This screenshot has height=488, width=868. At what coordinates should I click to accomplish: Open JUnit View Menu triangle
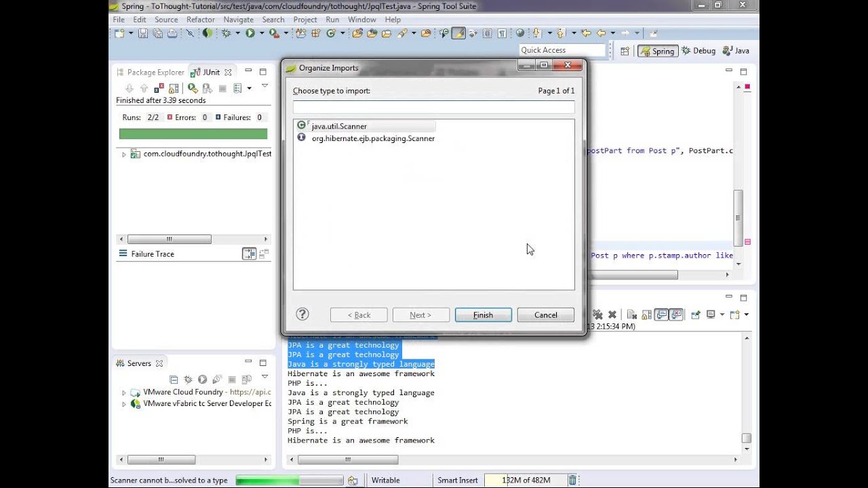click(264, 86)
